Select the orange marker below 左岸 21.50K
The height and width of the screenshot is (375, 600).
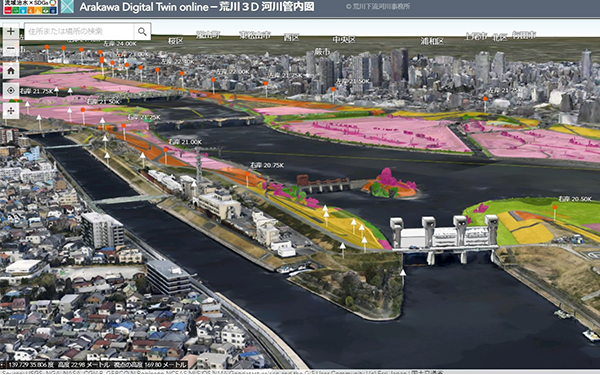[x=333, y=90]
